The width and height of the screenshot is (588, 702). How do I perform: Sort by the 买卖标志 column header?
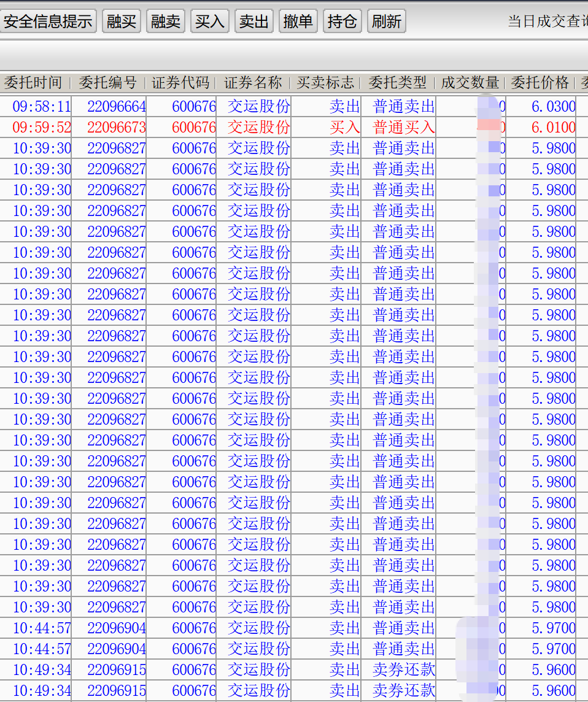pyautogui.click(x=325, y=82)
